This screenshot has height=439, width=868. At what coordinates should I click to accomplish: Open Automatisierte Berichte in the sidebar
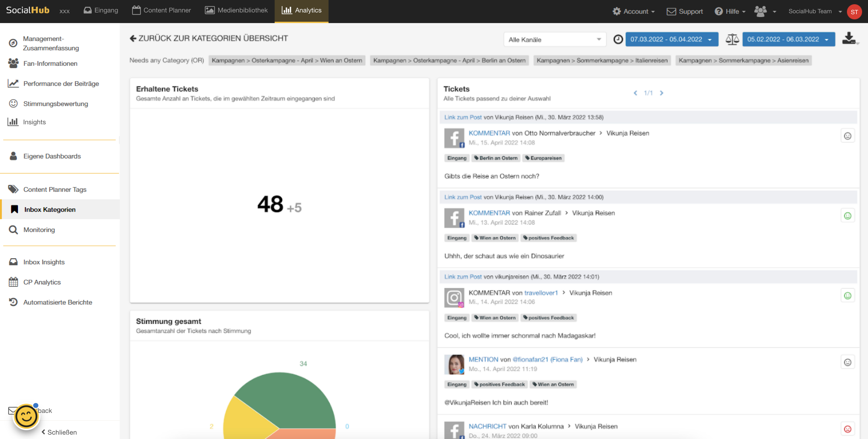point(57,302)
